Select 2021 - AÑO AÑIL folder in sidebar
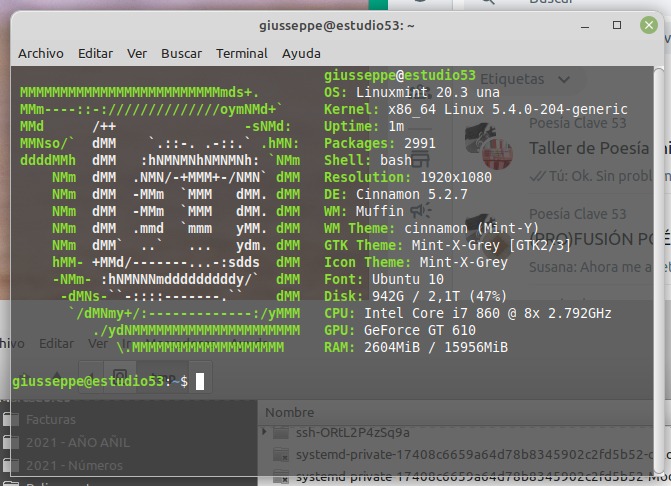Viewport: 671px width, 486px height. pos(77,442)
